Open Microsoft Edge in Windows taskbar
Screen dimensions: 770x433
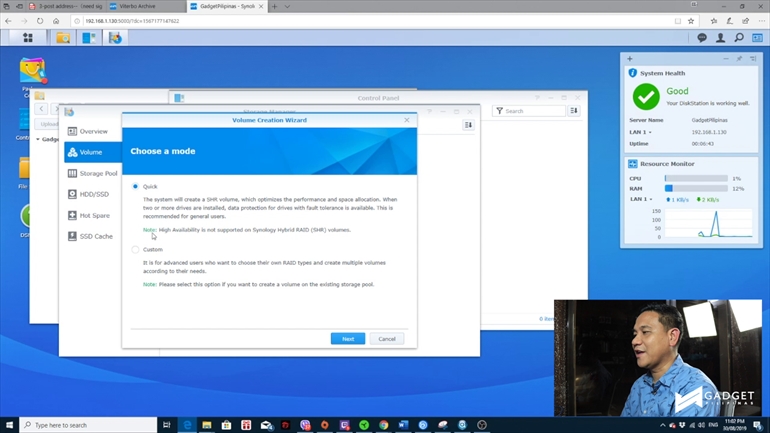[187, 425]
